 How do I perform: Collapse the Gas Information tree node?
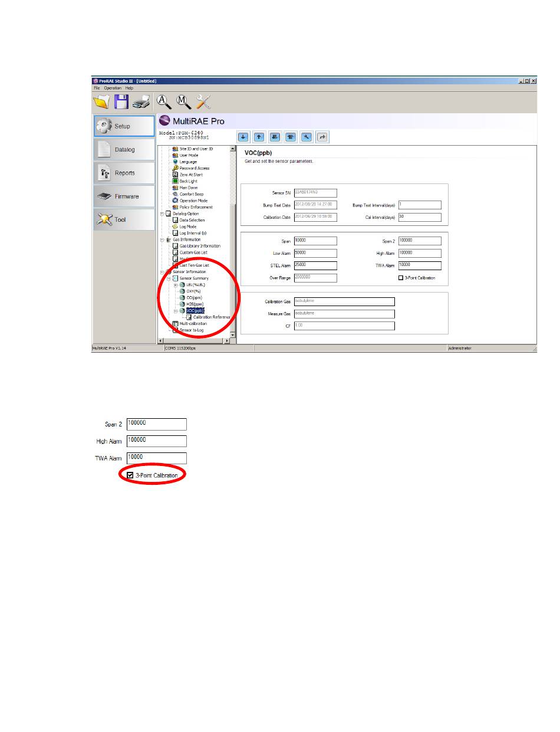pyautogui.click(x=162, y=239)
